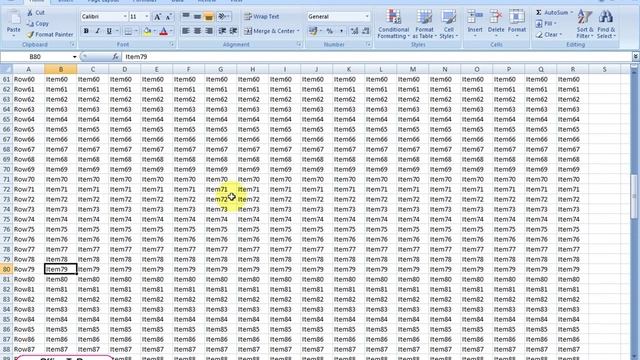This screenshot has height=360, width=640.
Task: Select cell R61 containing Item60
Action: pos(572,79)
